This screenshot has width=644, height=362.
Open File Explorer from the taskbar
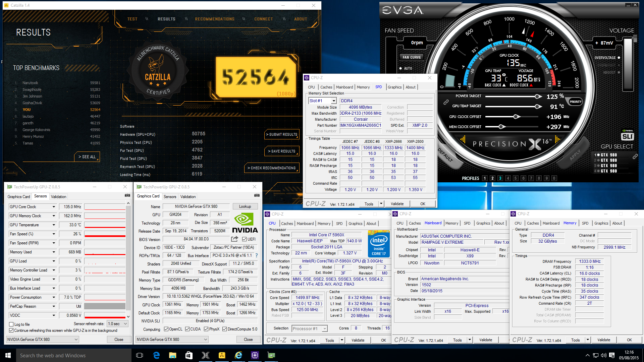172,355
